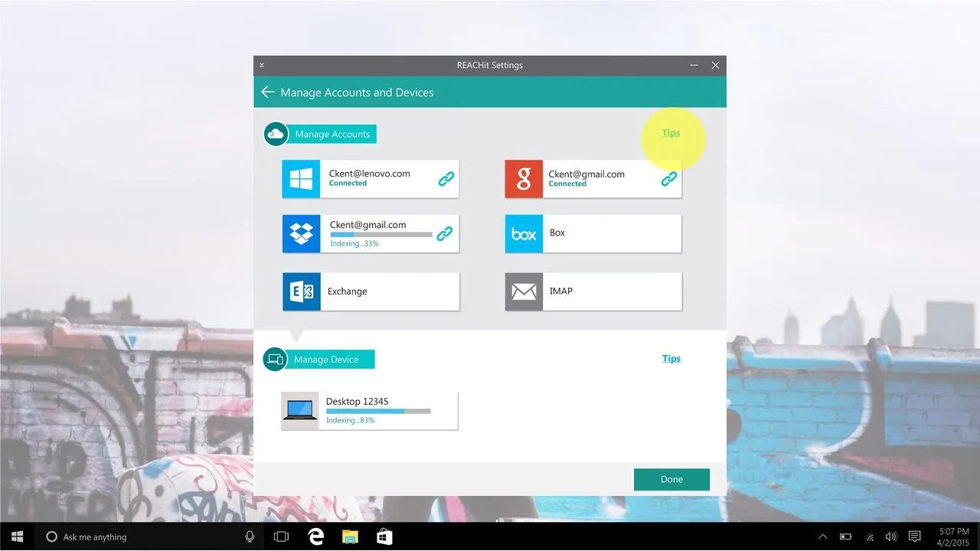Click the Box service logo icon
980x551 pixels.
(524, 233)
